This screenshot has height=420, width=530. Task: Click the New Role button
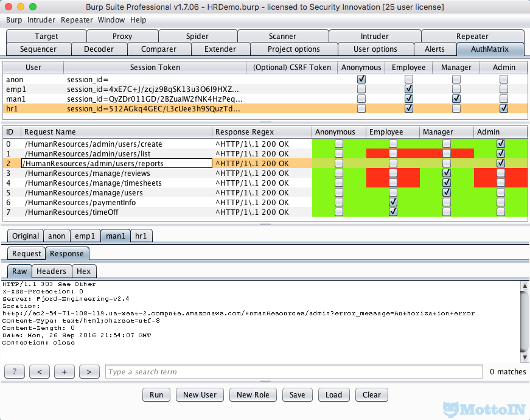click(253, 394)
